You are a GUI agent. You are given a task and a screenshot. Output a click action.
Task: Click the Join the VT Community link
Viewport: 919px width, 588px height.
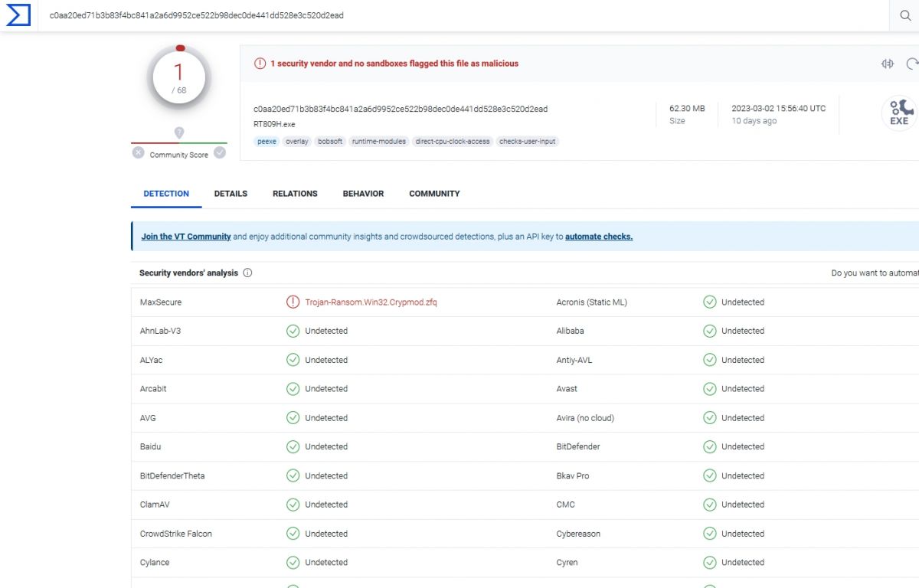pos(186,237)
